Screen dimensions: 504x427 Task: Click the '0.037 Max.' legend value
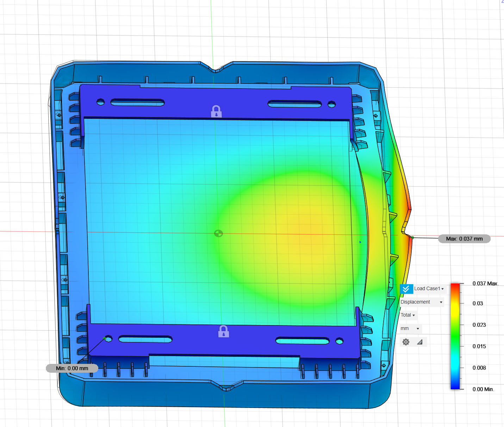coord(485,283)
